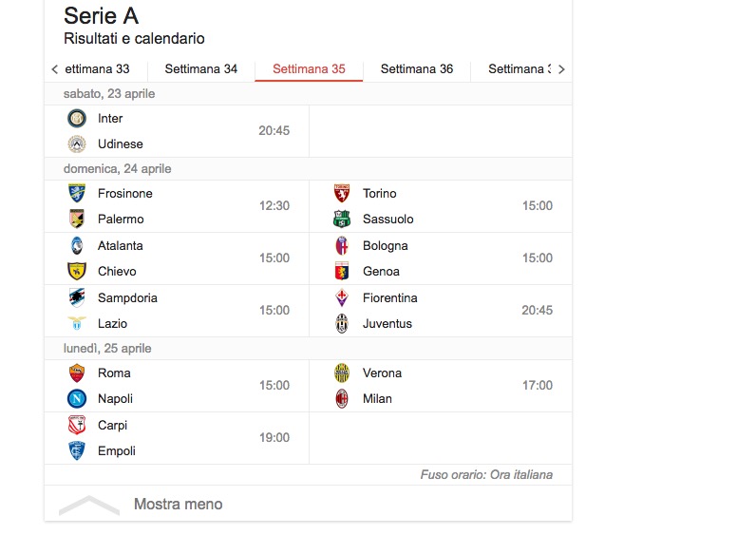756x535 pixels.
Task: Click the Milan team logo
Action: tap(342, 399)
